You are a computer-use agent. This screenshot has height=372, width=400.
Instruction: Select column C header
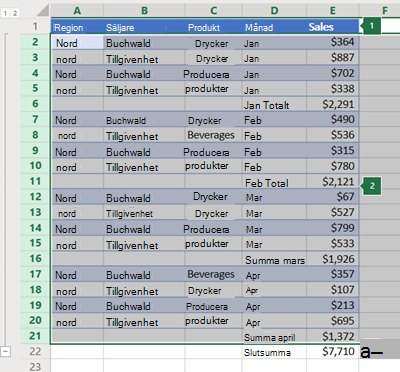[x=214, y=10]
